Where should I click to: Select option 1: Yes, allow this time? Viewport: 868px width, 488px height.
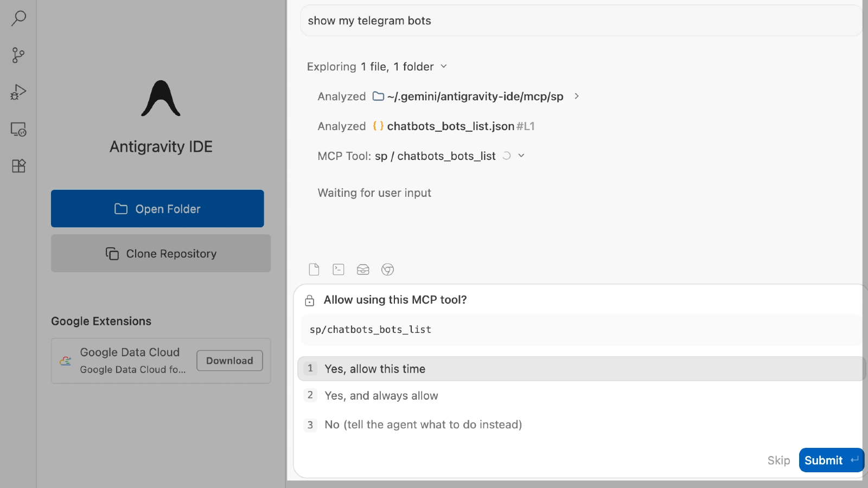[x=581, y=369]
